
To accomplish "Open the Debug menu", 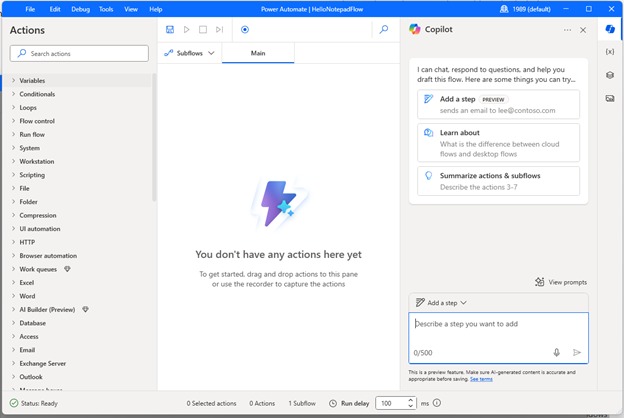I will (x=80, y=9).
